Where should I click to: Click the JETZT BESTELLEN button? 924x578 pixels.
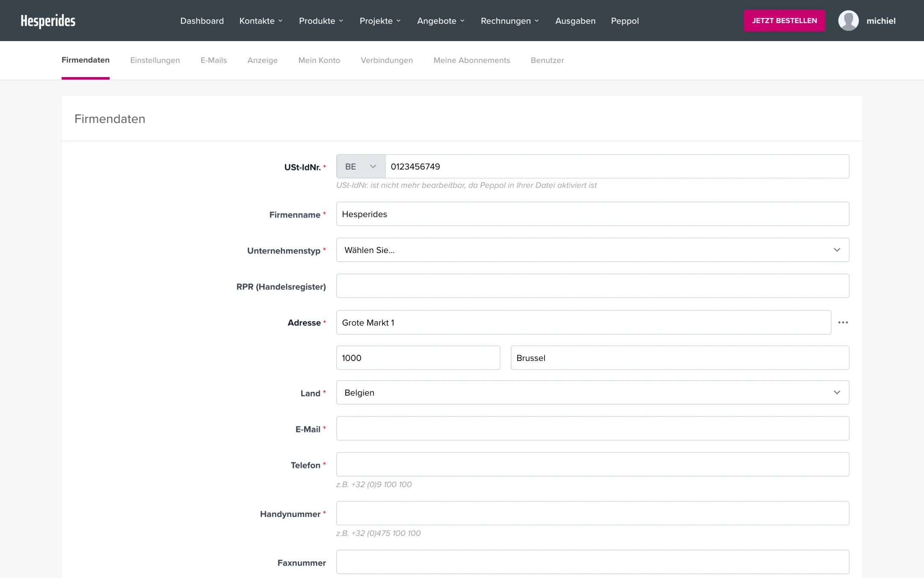785,21
